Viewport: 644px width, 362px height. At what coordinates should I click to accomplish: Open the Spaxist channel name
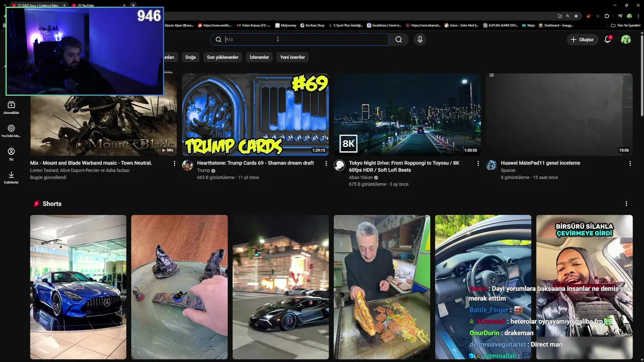point(508,170)
